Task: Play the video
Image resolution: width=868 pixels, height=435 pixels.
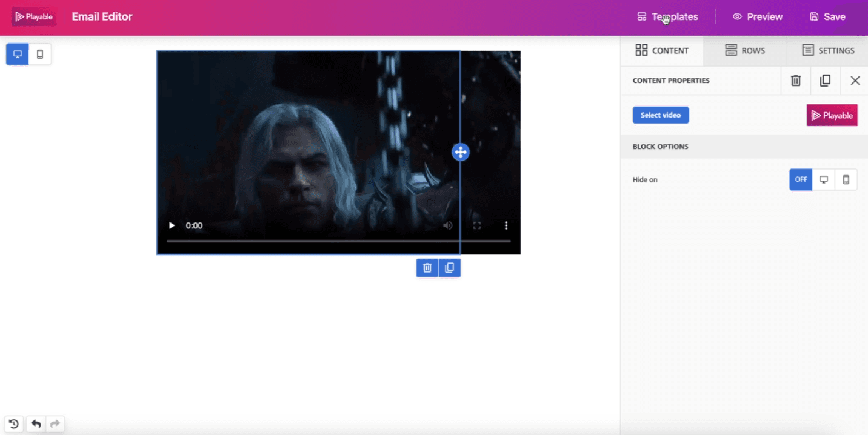Action: (x=172, y=225)
